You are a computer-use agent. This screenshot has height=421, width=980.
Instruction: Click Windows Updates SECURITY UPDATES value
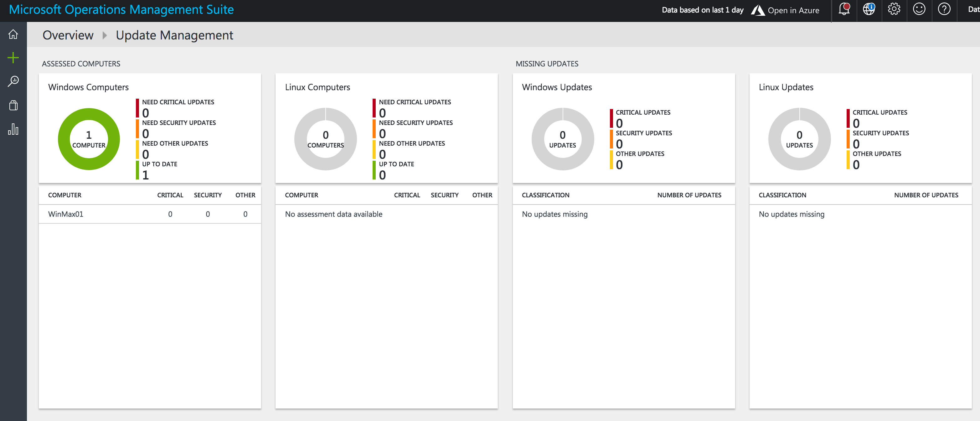[x=619, y=144]
